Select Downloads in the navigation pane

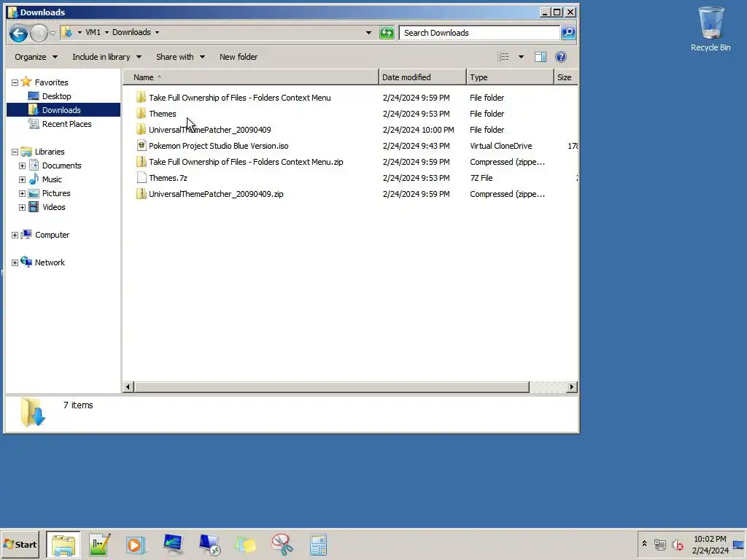[61, 110]
